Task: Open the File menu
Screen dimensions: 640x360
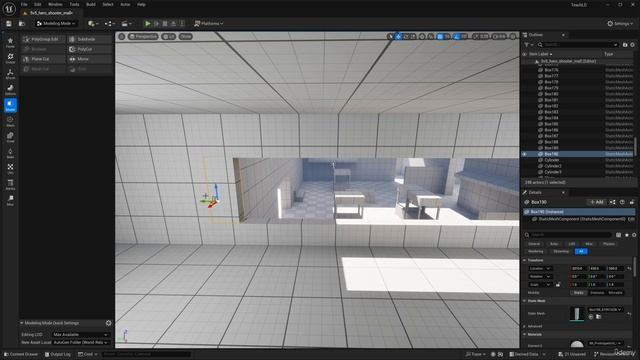Action: (24, 4)
